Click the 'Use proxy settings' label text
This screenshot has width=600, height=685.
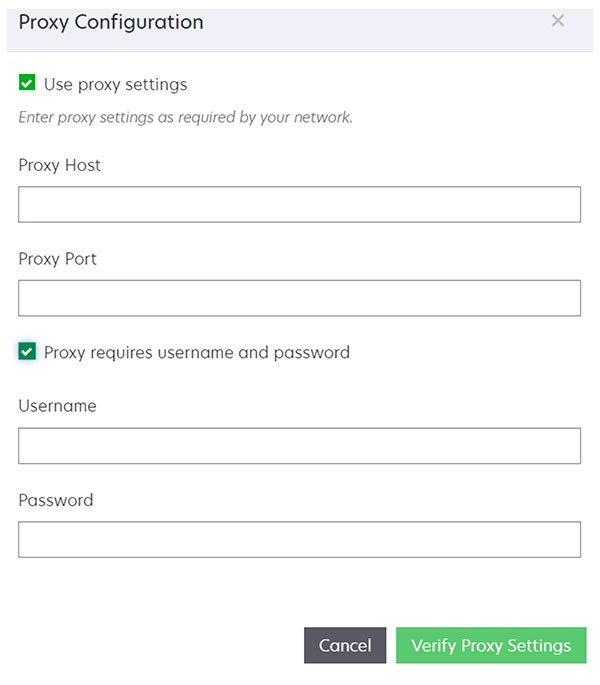point(115,84)
